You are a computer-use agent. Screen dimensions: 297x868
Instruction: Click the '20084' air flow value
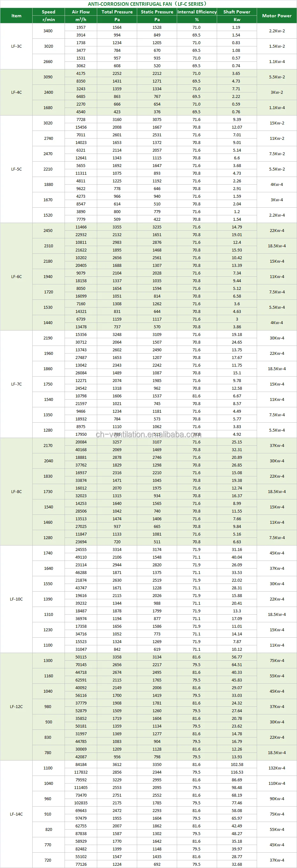[81, 442]
